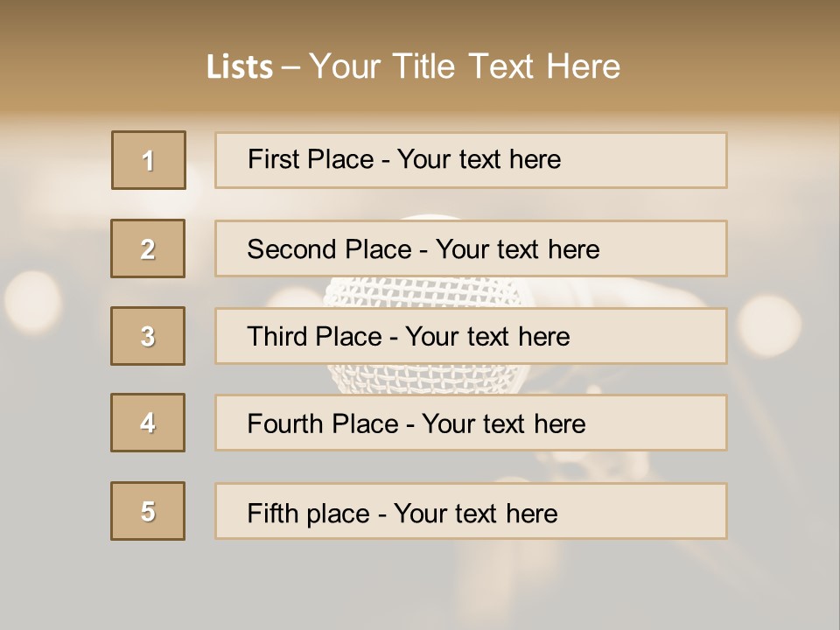Click the number 3 box
This screenshot has height=630, width=840.
tap(148, 336)
